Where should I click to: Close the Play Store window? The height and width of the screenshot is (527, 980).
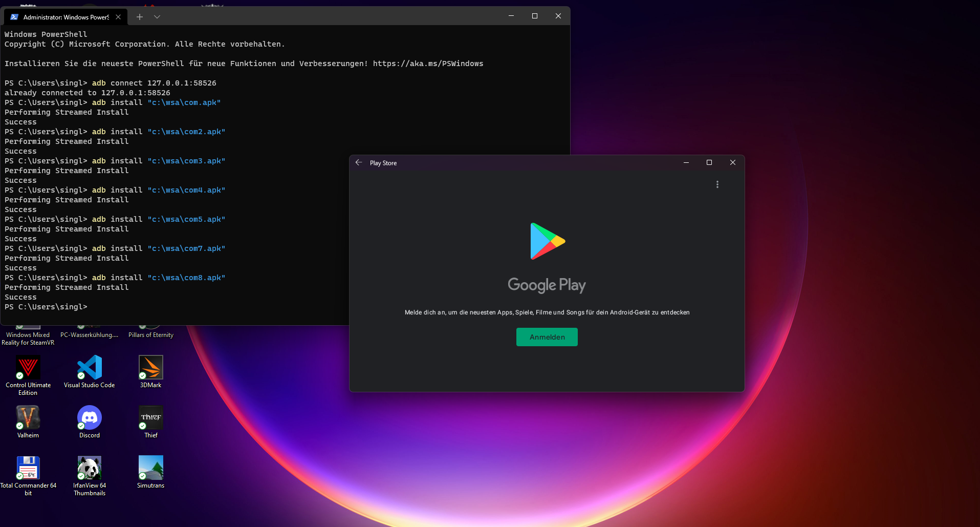click(x=733, y=162)
